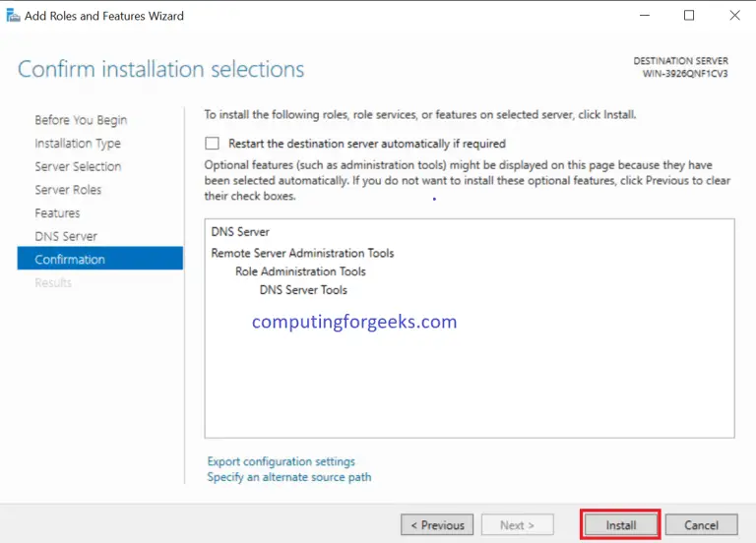
Task: Select Server Selection in sidebar
Action: [78, 166]
